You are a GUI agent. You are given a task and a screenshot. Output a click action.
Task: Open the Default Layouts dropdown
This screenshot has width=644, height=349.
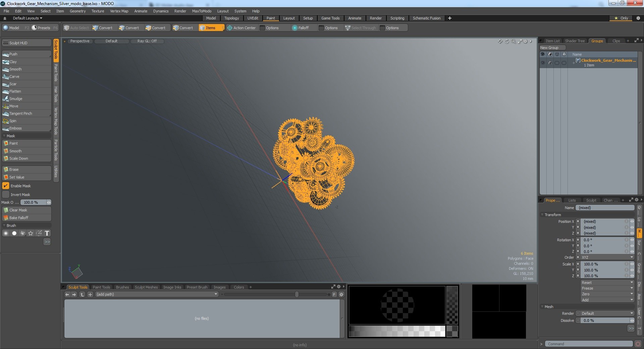(x=28, y=18)
